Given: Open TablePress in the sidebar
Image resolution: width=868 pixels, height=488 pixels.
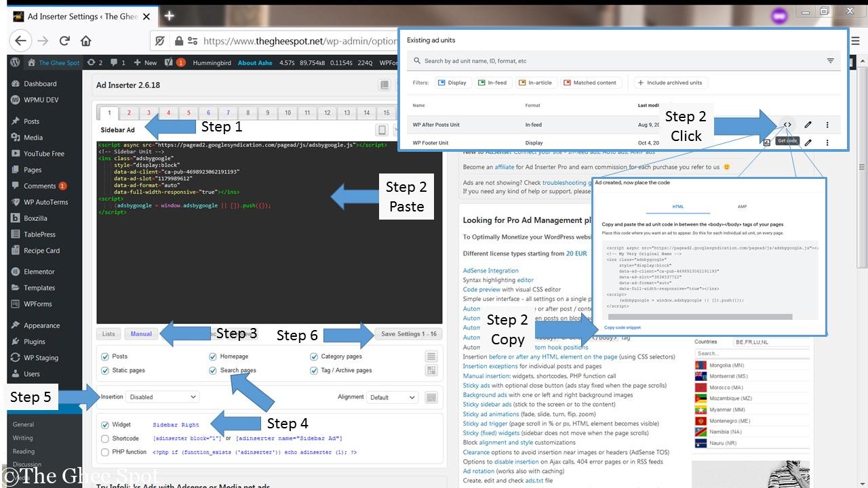Looking at the screenshot, I should [x=39, y=235].
